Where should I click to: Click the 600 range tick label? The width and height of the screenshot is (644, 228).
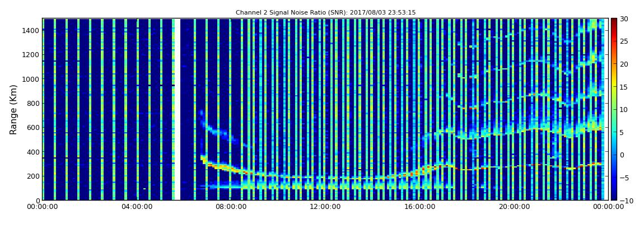coord(33,127)
